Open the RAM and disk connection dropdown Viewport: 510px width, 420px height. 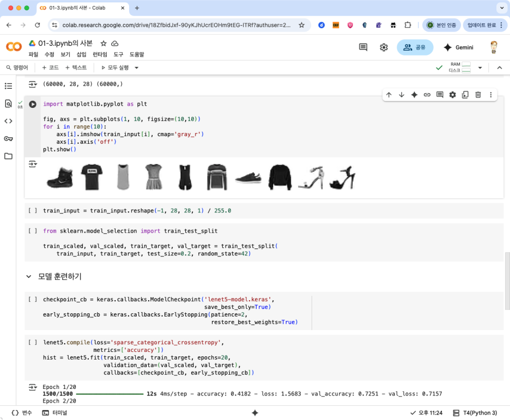(x=480, y=68)
